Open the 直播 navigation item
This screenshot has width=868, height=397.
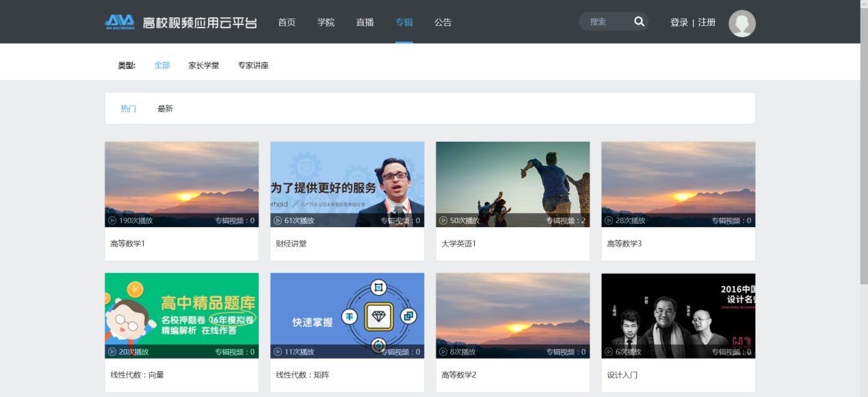tap(365, 22)
